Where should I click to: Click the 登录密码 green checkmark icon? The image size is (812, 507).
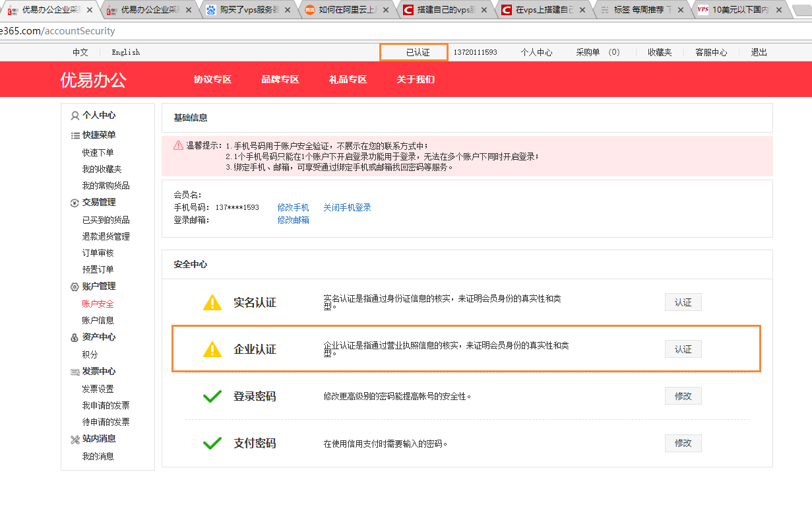[x=212, y=396]
